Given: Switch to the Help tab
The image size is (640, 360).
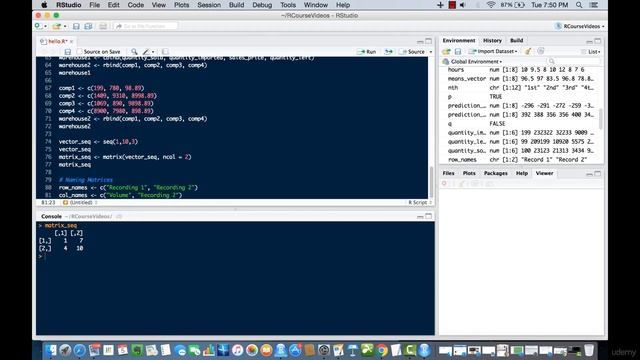Looking at the screenshot, I should (522, 173).
